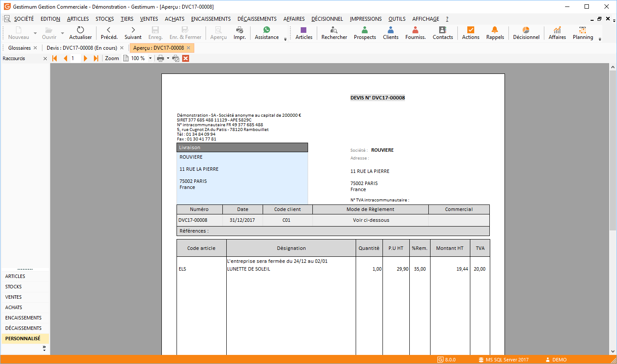Expand the shortcuts panel chevron
The height and width of the screenshot is (364, 617).
pyautogui.click(x=44, y=348)
